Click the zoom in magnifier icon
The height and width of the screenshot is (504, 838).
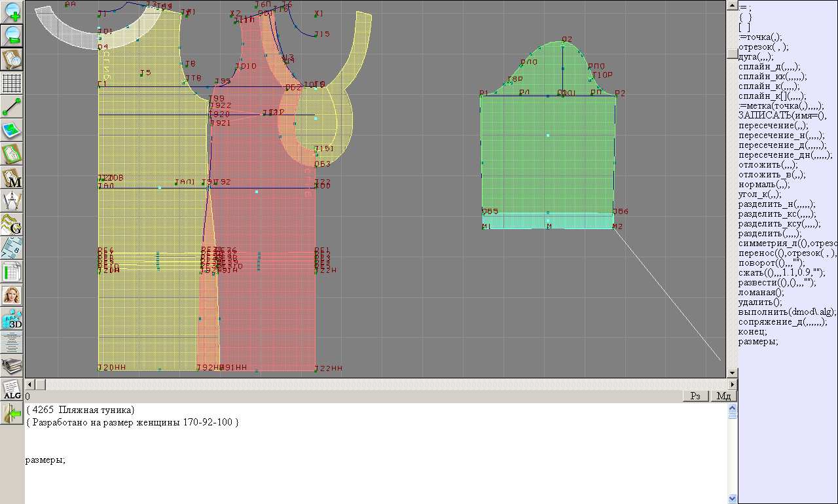pyautogui.click(x=12, y=11)
